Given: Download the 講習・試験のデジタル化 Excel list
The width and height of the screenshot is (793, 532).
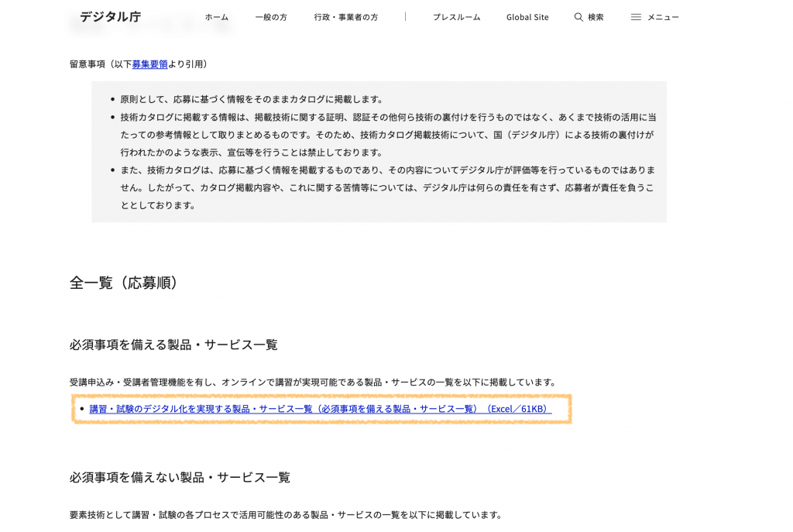Looking at the screenshot, I should click(320, 409).
